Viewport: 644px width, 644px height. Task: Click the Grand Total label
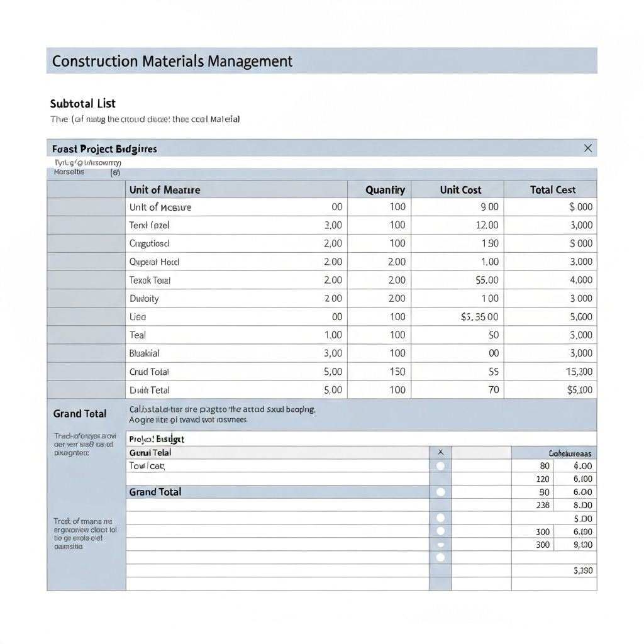click(79, 414)
